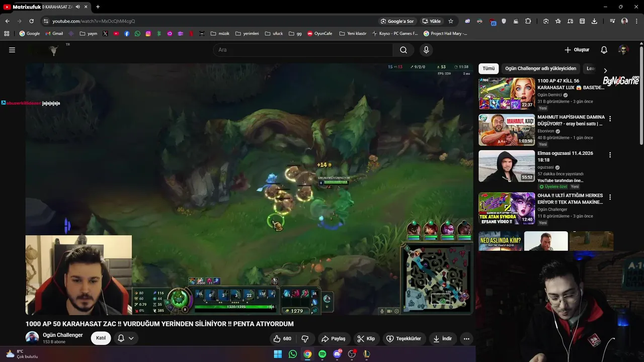Open options for MAHMUT HAPİSHANE video

point(610,119)
